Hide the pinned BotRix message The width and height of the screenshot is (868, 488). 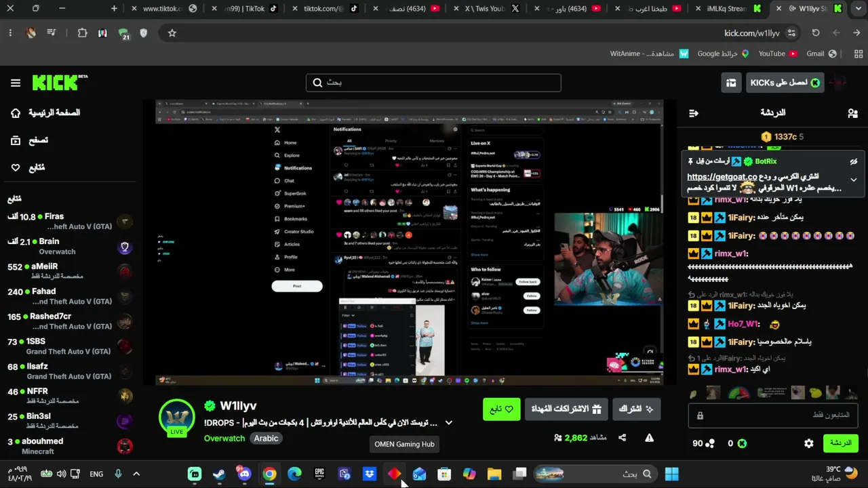coord(854,161)
